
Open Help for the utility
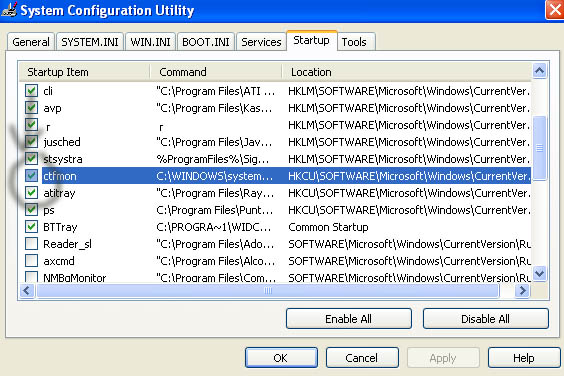pyautogui.click(x=524, y=358)
